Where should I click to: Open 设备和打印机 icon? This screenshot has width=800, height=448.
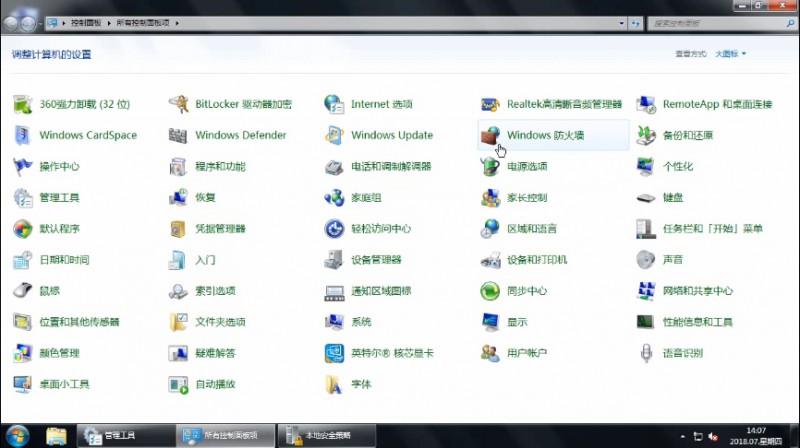(x=490, y=260)
